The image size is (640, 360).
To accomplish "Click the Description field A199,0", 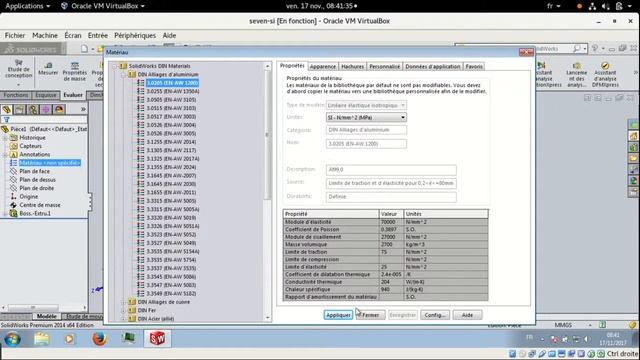I will point(391,170).
